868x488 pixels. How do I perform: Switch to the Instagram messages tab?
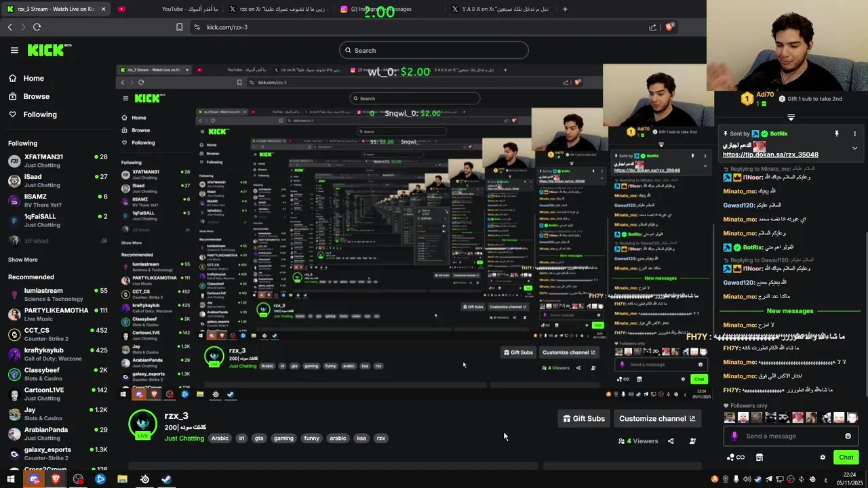point(385,9)
